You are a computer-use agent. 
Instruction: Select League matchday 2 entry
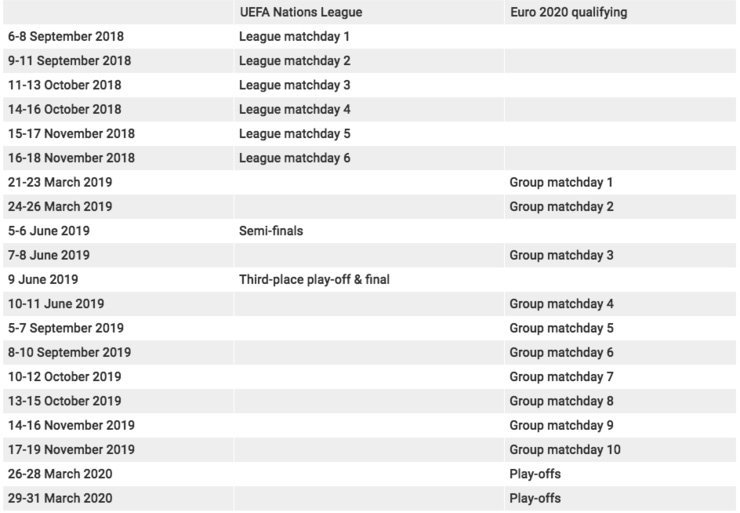295,61
